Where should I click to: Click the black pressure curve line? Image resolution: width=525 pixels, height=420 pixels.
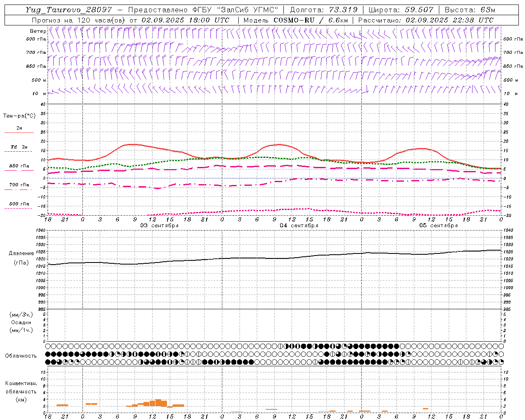(274, 258)
